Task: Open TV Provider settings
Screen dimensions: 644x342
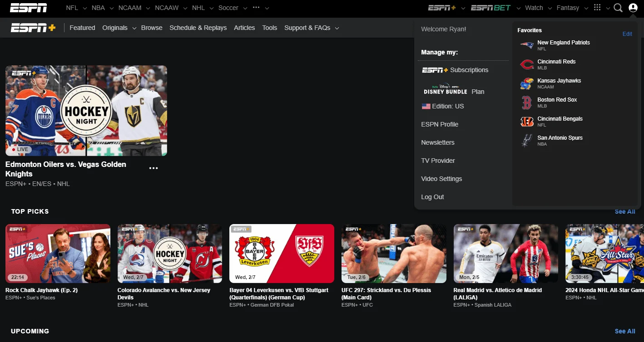Action: (x=438, y=161)
